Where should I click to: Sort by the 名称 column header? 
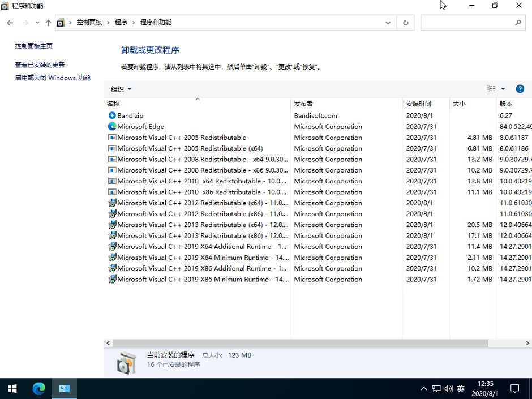point(198,104)
